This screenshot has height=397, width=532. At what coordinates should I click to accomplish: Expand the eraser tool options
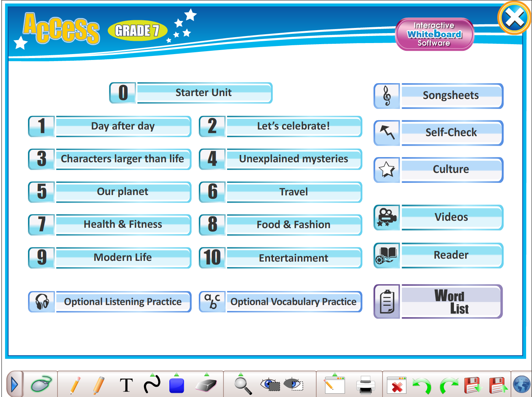[207, 374]
